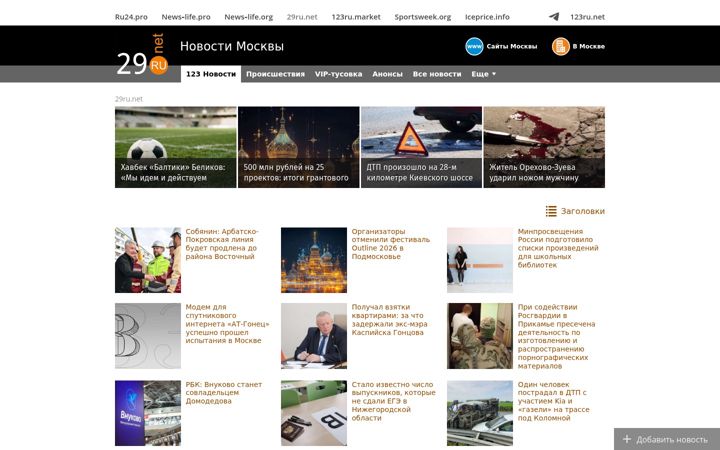
Task: Open headline Минпросвещения России подготовило списки
Action: [x=558, y=248]
